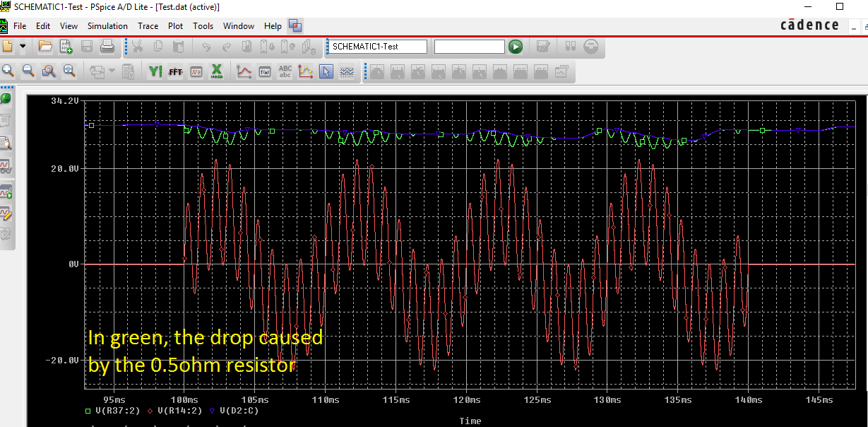The height and width of the screenshot is (427, 868).
Task: Click the waveform with pencil sidebar icon
Action: pyautogui.click(x=6, y=213)
